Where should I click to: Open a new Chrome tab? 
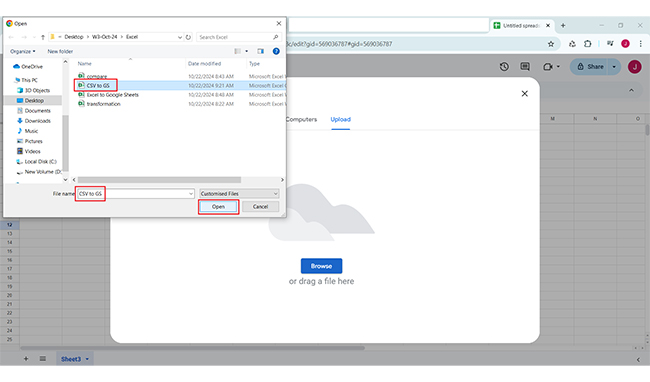[563, 26]
